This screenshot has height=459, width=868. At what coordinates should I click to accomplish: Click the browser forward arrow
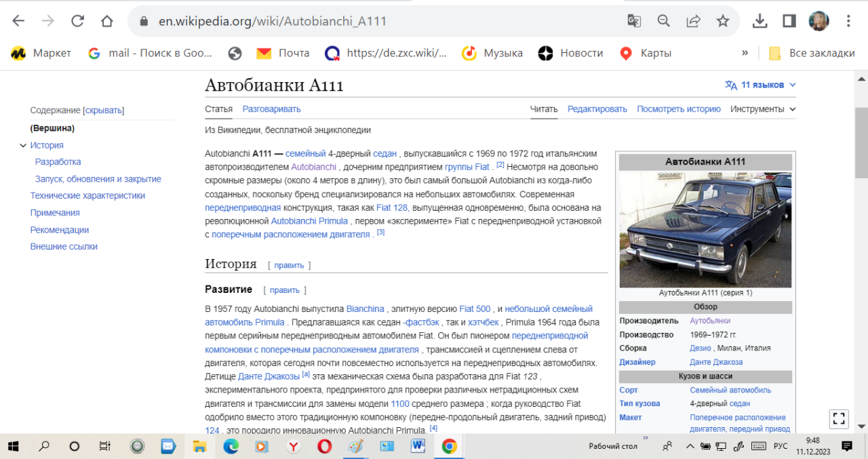pyautogui.click(x=47, y=21)
